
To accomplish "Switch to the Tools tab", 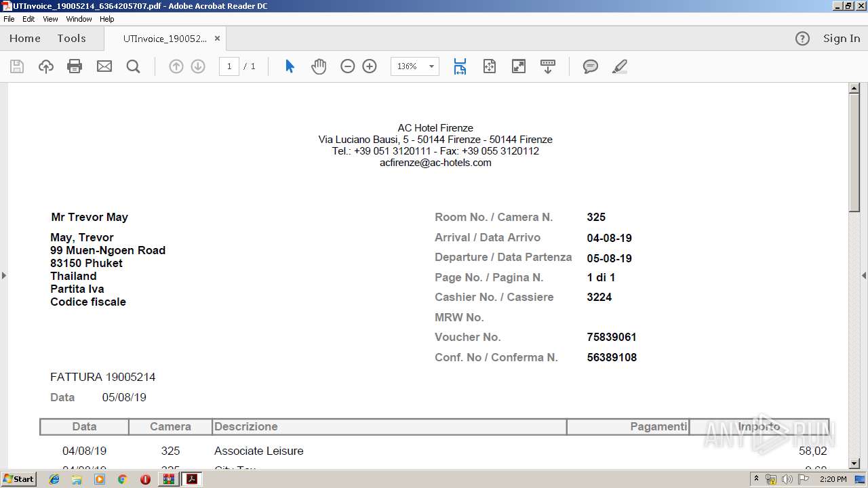I will click(x=71, y=39).
